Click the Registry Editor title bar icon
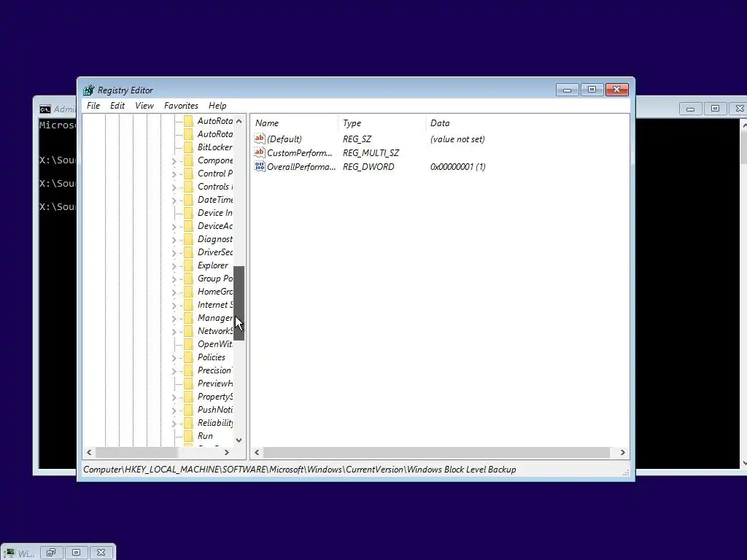The height and width of the screenshot is (560, 747). pos(88,90)
